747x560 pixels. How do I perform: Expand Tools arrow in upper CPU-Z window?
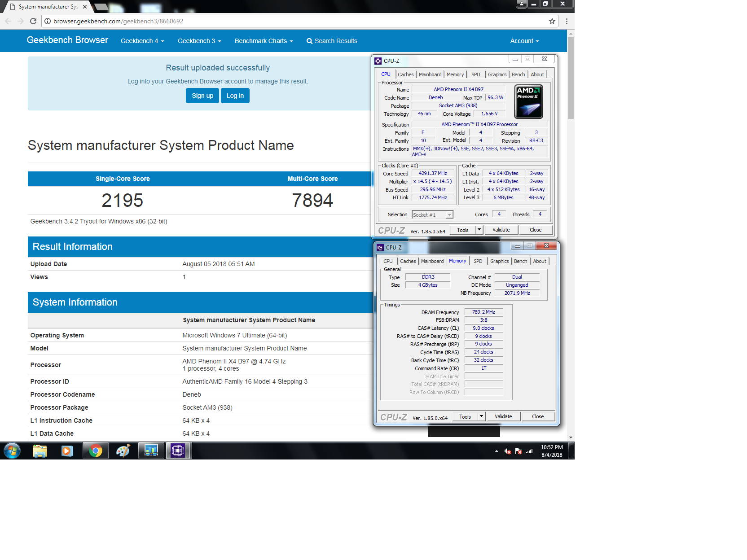479,230
